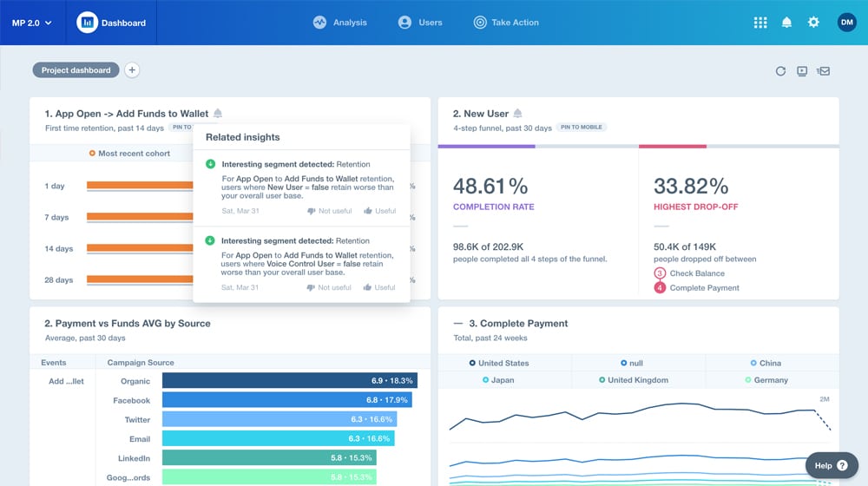Viewport: 868px width, 486px height.
Task: Mark first insight as Not useful
Action: (x=329, y=211)
